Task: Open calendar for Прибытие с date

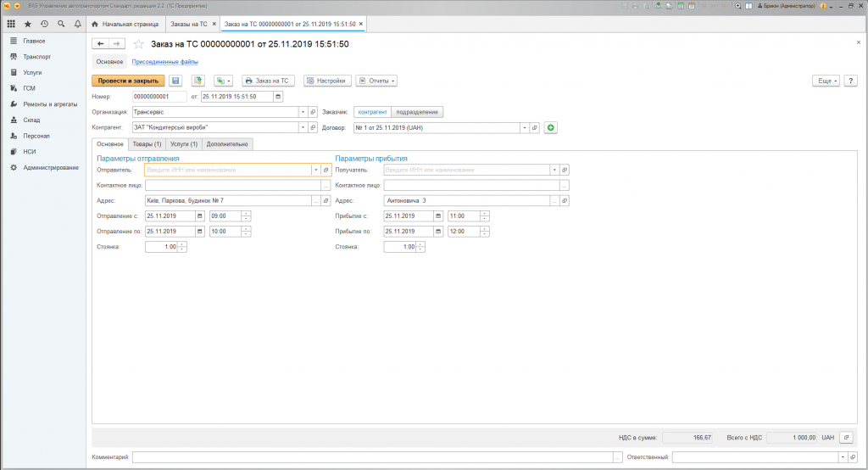Action: pyautogui.click(x=438, y=216)
